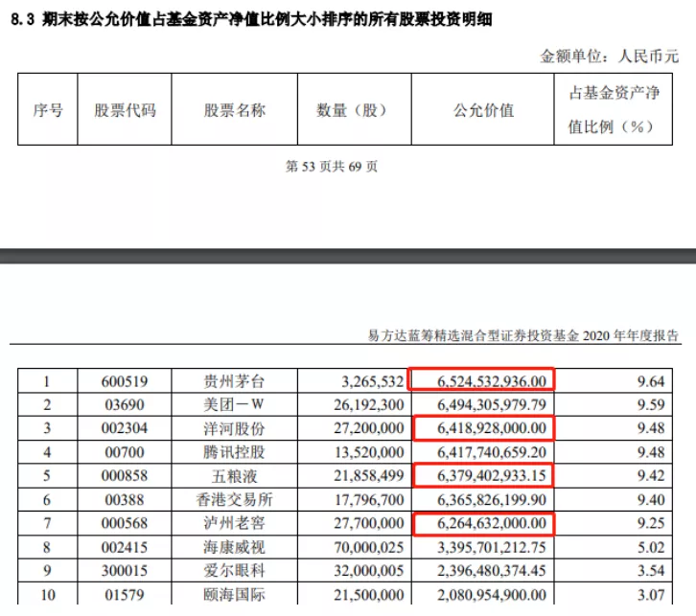The width and height of the screenshot is (696, 616).
Task: Click the page footer 第 53 页共 69 页
Action: (331, 167)
